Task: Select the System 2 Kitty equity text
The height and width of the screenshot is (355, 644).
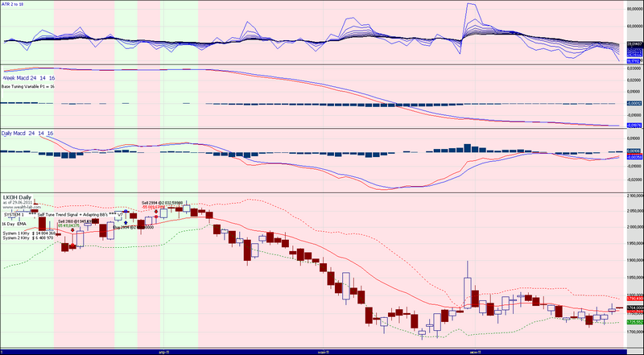Action: click(x=28, y=238)
